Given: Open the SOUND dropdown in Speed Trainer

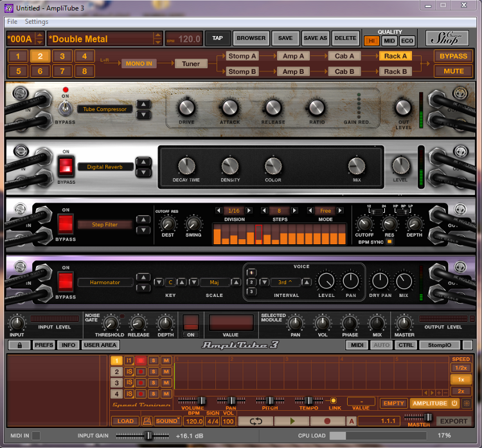Looking at the screenshot, I should click(x=168, y=421).
